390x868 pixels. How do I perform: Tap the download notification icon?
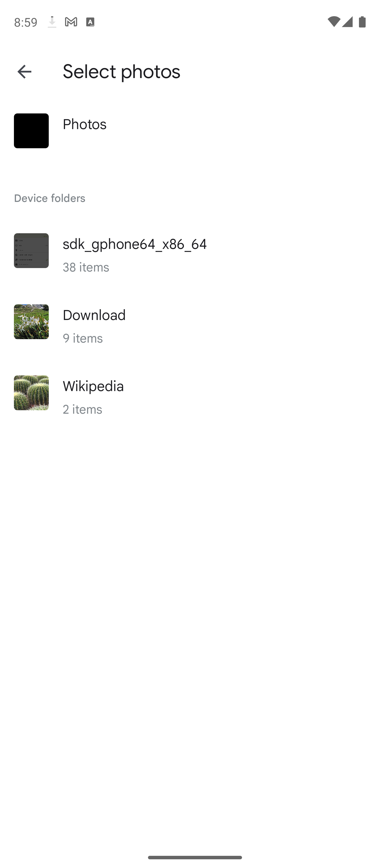click(x=52, y=22)
